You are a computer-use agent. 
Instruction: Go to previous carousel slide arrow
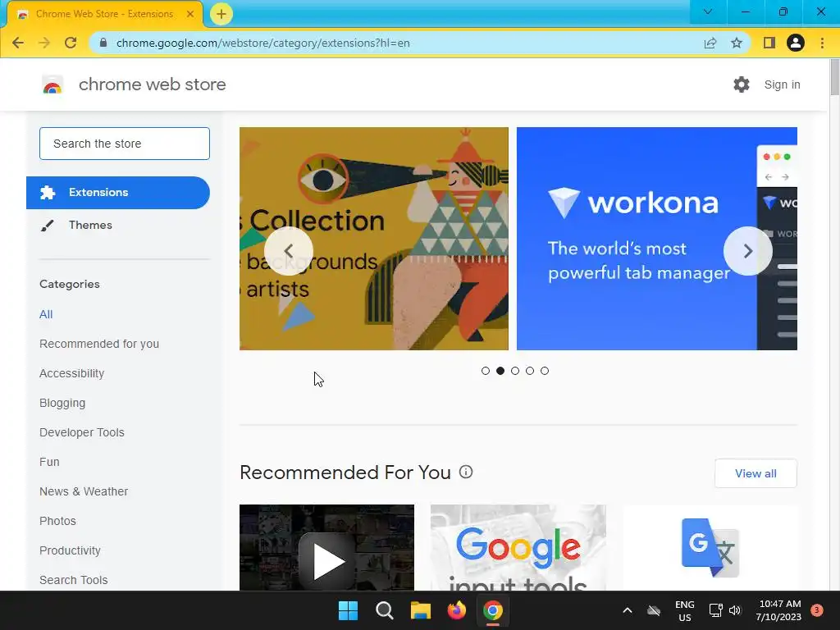point(288,251)
